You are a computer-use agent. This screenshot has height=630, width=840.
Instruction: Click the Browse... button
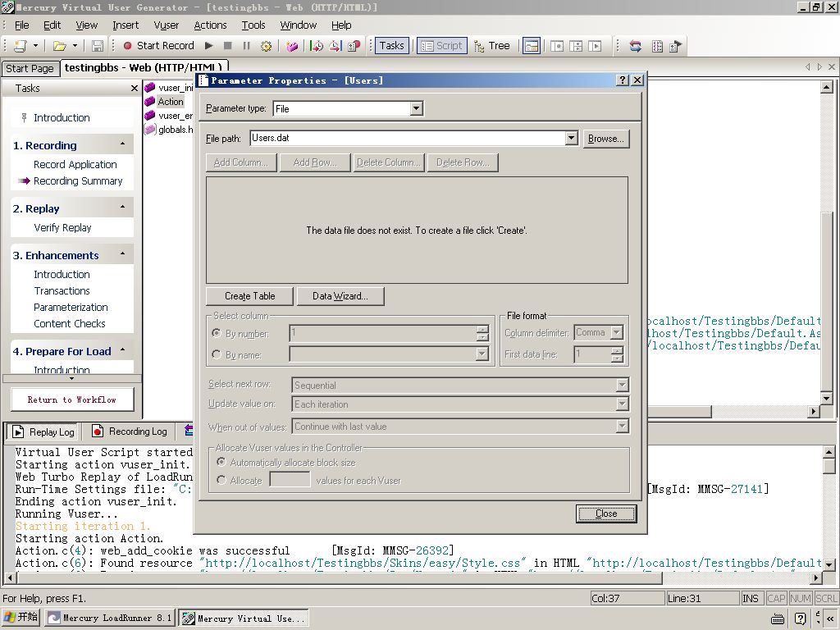coord(606,139)
